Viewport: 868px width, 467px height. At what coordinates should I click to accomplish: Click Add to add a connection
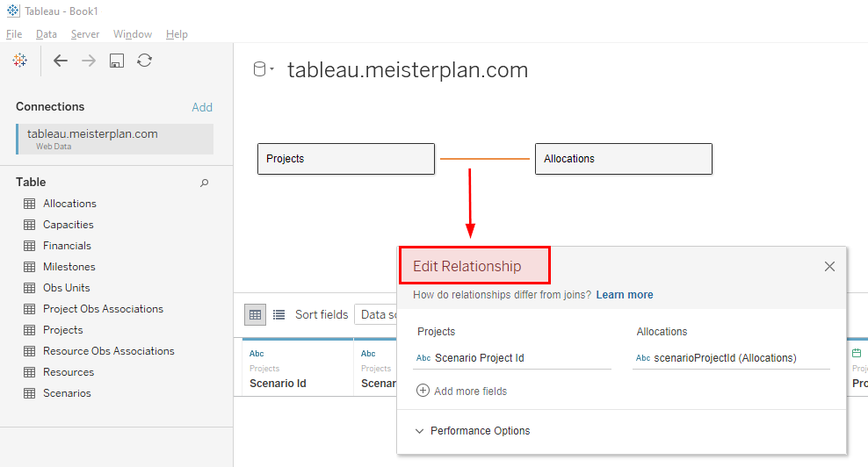coord(202,107)
